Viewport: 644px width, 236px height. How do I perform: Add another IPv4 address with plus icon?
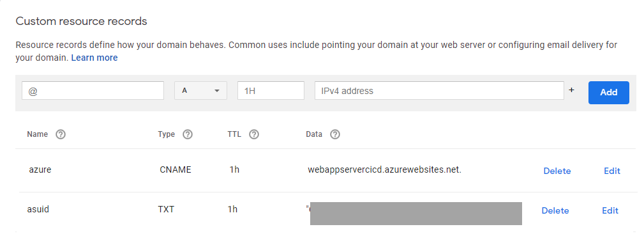tap(571, 90)
